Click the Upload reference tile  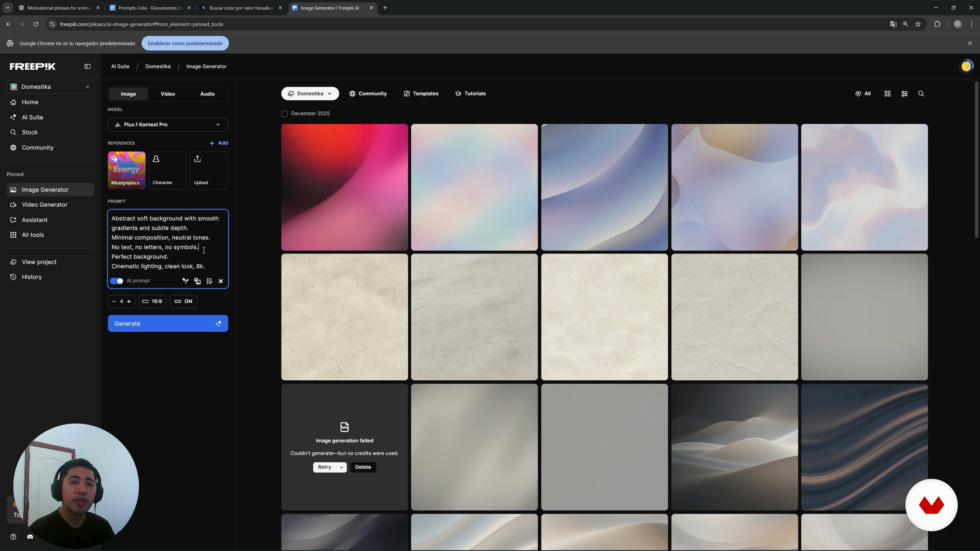[x=209, y=170]
